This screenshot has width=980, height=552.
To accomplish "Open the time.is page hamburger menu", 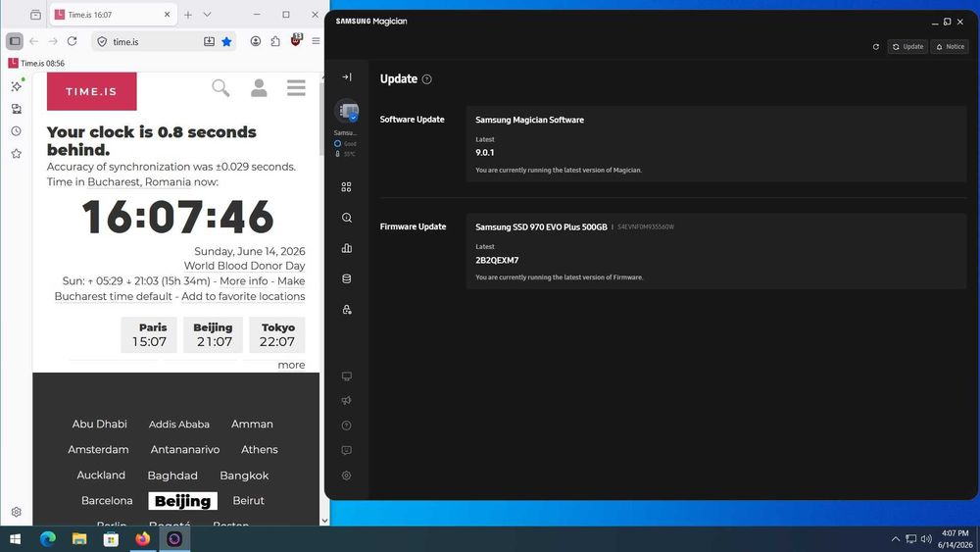I will click(296, 87).
